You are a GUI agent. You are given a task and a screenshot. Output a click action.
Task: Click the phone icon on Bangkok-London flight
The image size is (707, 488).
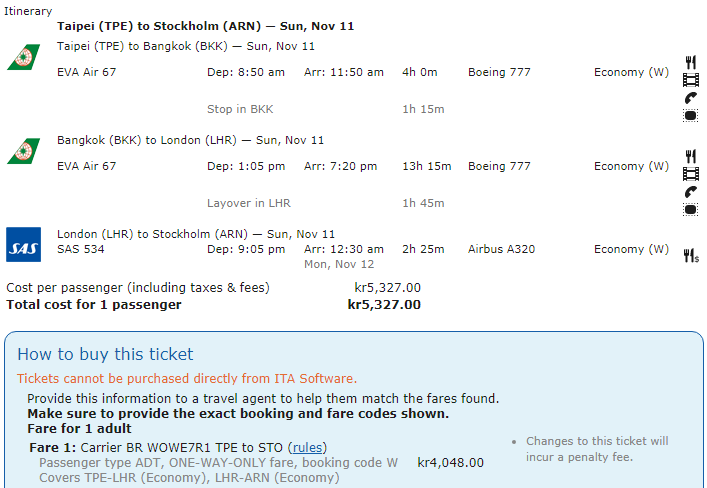click(x=690, y=192)
